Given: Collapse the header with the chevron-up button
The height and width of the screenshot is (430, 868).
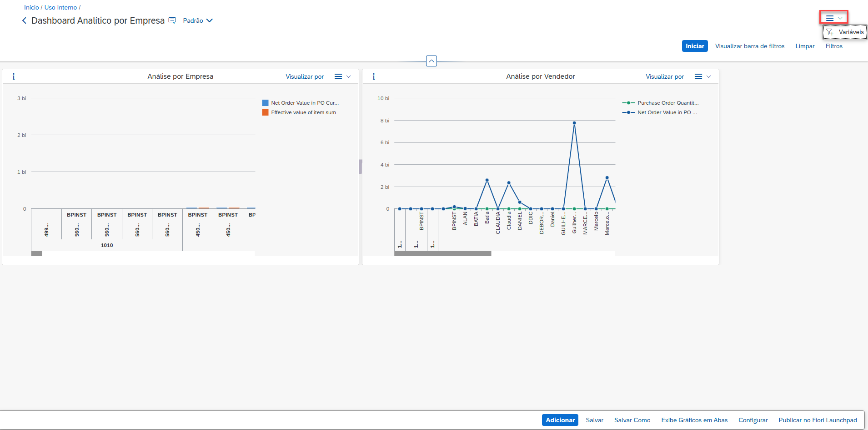Looking at the screenshot, I should coord(431,61).
